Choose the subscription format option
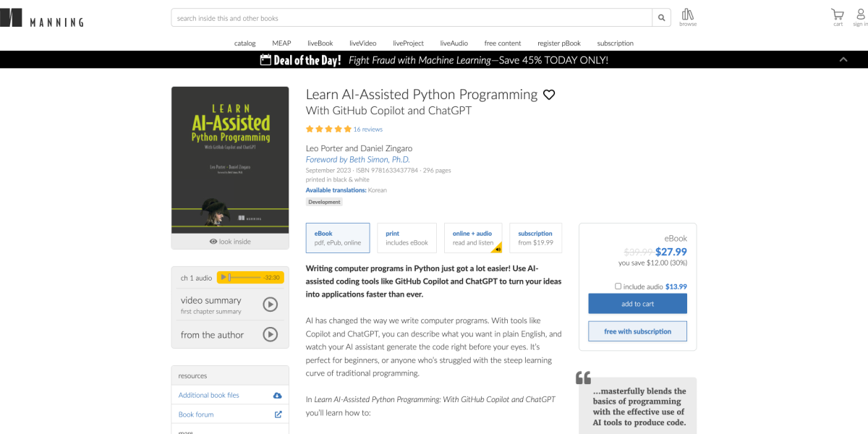The height and width of the screenshot is (434, 868). click(535, 238)
